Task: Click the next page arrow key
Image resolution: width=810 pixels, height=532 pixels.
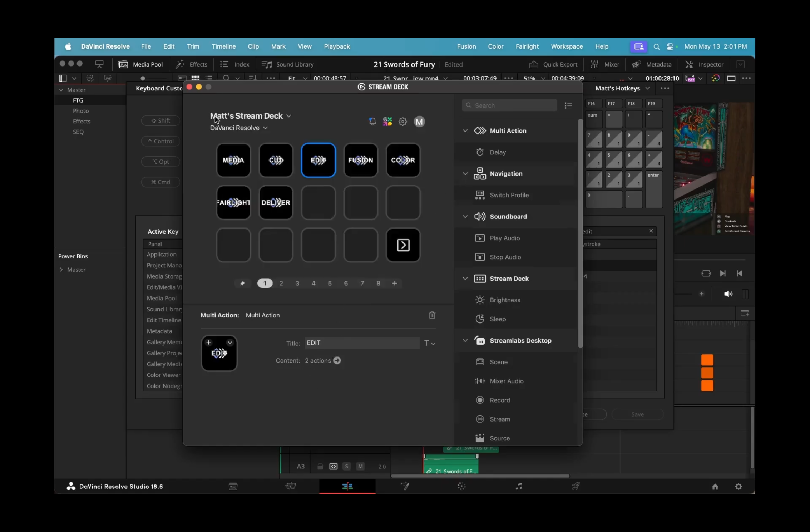Action: tap(403, 245)
